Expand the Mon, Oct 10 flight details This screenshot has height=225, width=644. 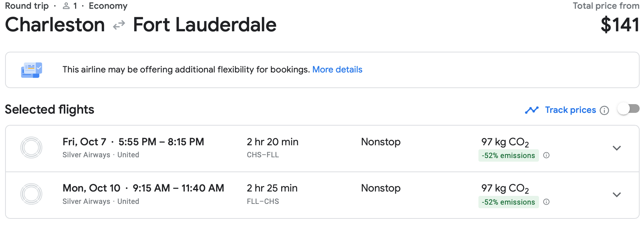pyautogui.click(x=617, y=195)
